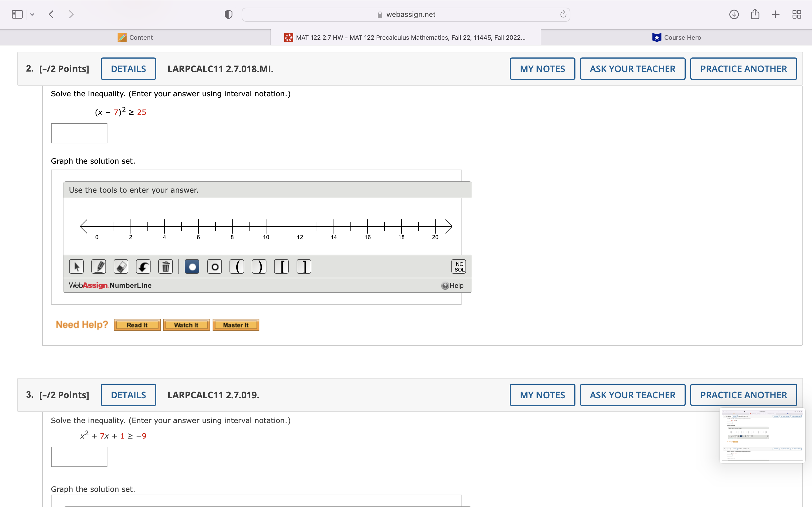Open MY NOTES for question 2
The width and height of the screenshot is (812, 507).
(542, 68)
